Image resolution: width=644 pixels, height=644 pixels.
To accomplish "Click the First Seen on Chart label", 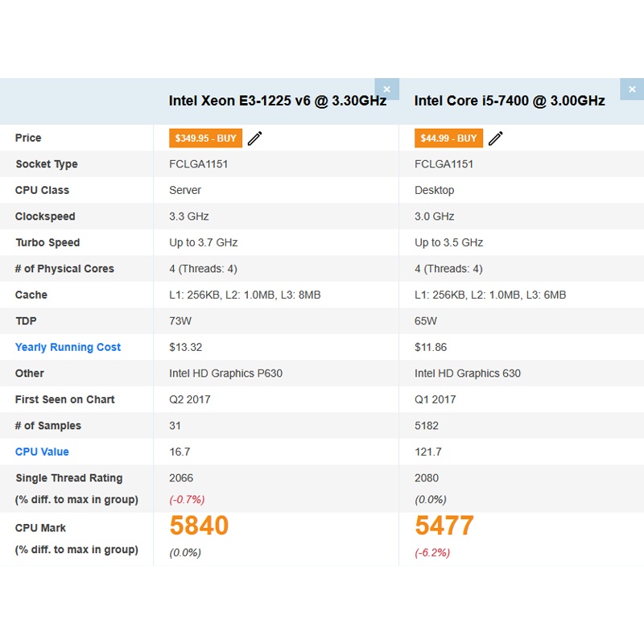I will (x=65, y=399).
